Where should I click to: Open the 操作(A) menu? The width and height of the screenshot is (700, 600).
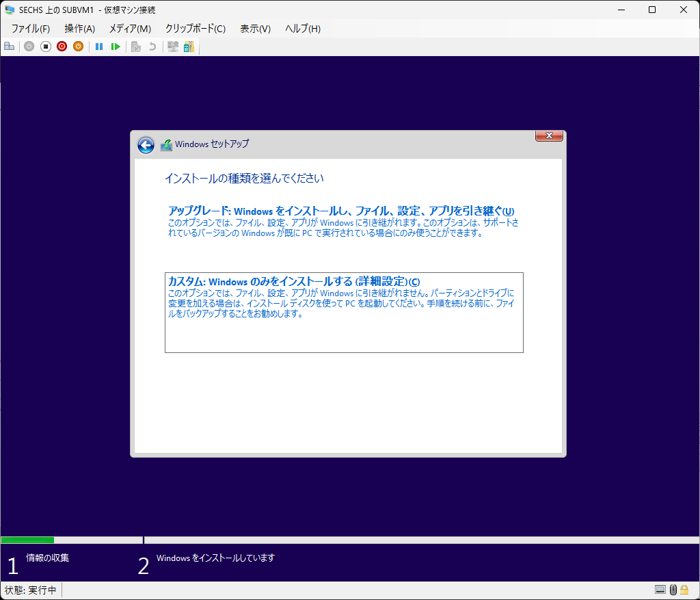(x=79, y=29)
